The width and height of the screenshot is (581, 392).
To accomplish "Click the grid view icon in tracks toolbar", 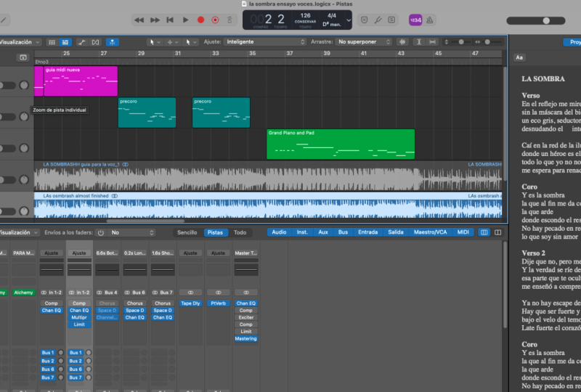I will 52,42.
